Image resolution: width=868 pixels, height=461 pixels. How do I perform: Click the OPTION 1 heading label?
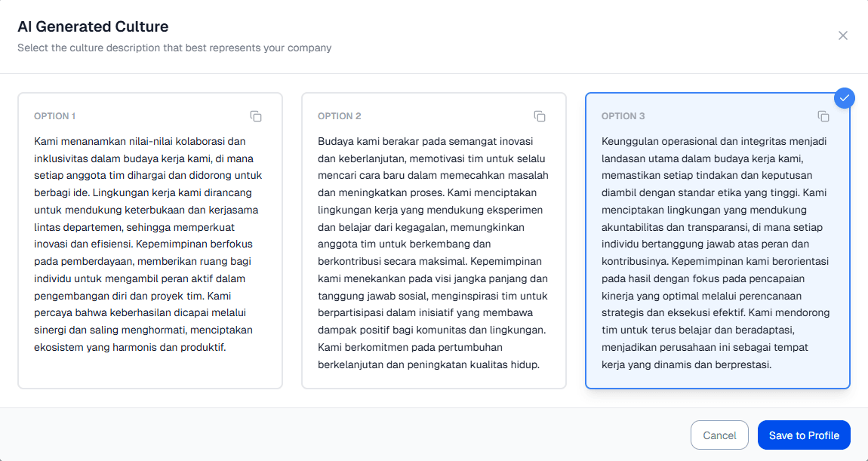pyautogui.click(x=54, y=116)
